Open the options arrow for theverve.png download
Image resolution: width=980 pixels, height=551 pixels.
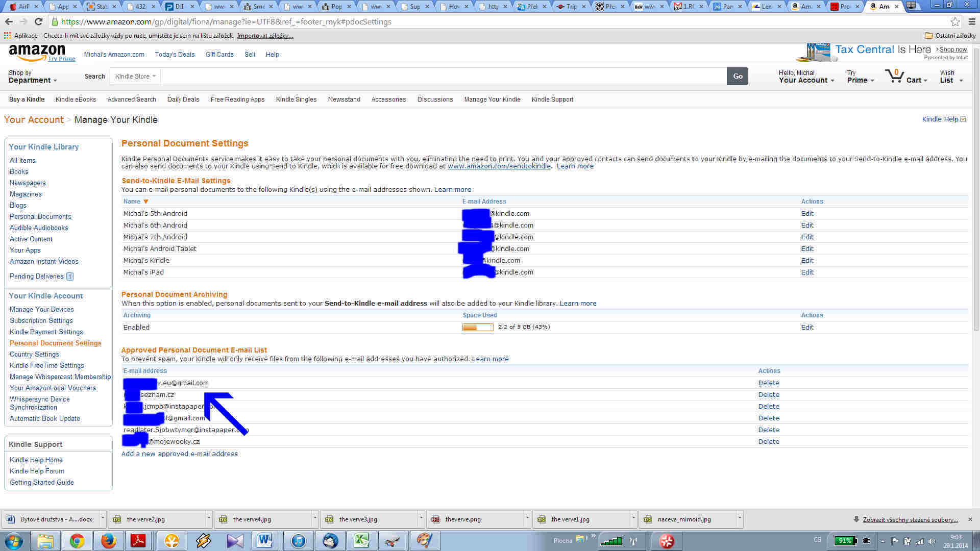pos(527,518)
